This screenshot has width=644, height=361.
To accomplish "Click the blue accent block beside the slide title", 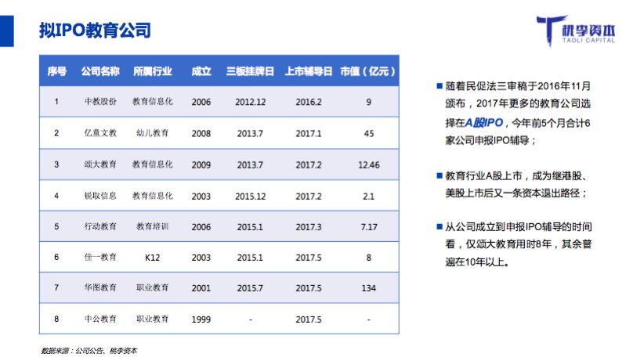I will [5, 30].
